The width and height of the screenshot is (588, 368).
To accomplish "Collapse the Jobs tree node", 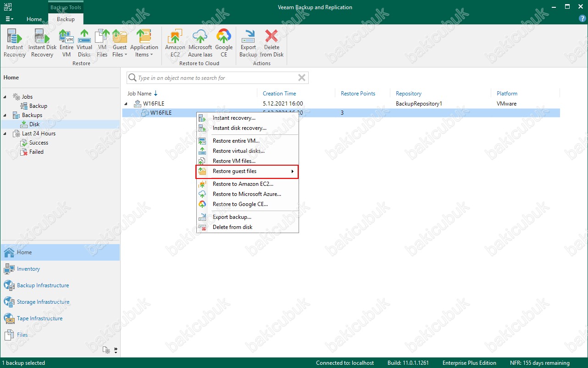I will pyautogui.click(x=5, y=97).
